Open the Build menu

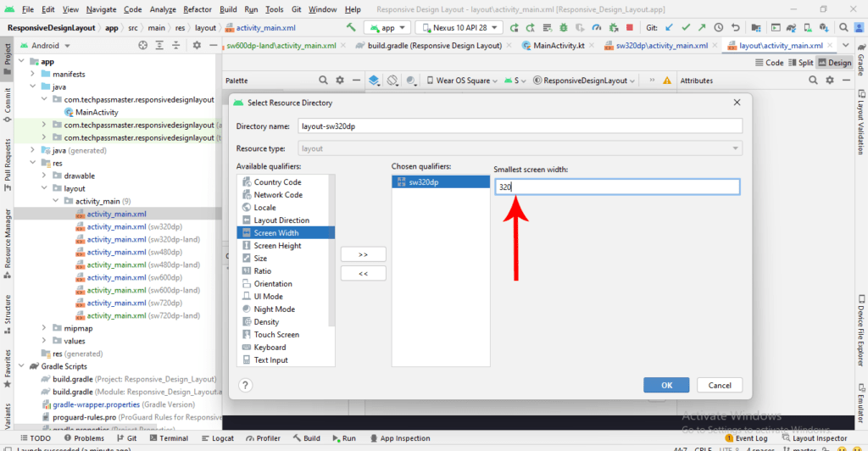click(x=228, y=9)
